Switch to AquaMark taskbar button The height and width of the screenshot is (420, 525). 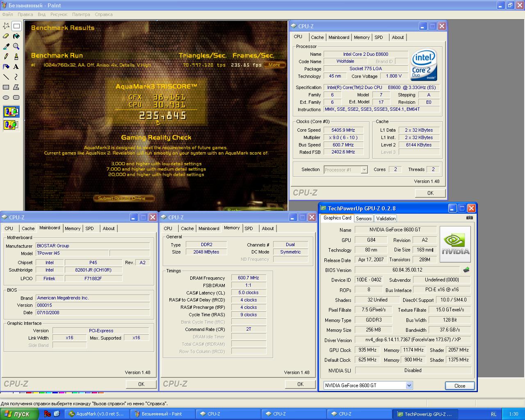pos(97,414)
